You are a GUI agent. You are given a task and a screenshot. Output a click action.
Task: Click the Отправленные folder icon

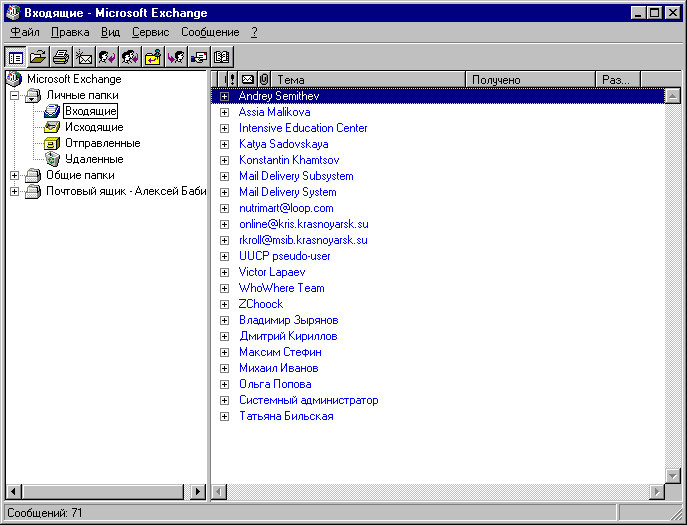click(x=52, y=143)
